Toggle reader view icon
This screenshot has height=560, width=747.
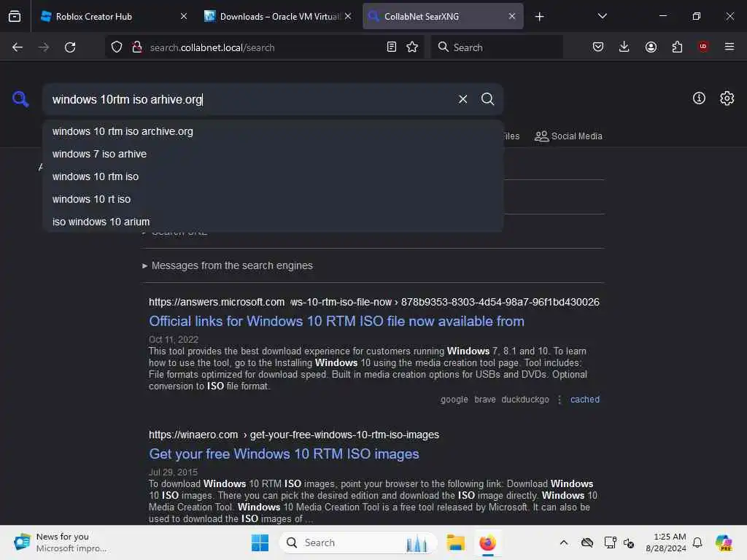[392, 47]
